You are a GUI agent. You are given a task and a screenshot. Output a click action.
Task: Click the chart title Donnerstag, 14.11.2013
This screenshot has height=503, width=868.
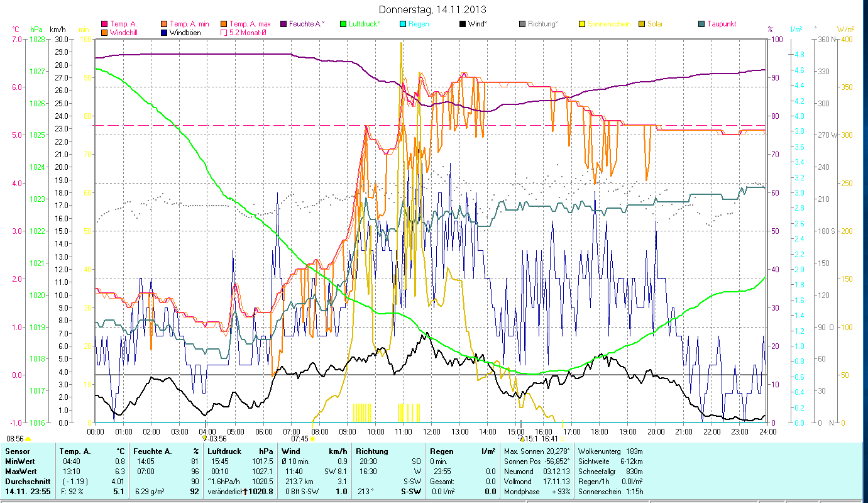coord(433,10)
